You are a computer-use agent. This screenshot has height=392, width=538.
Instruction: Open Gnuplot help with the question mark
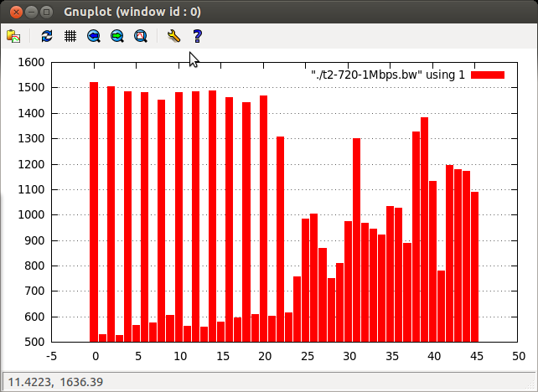[198, 36]
